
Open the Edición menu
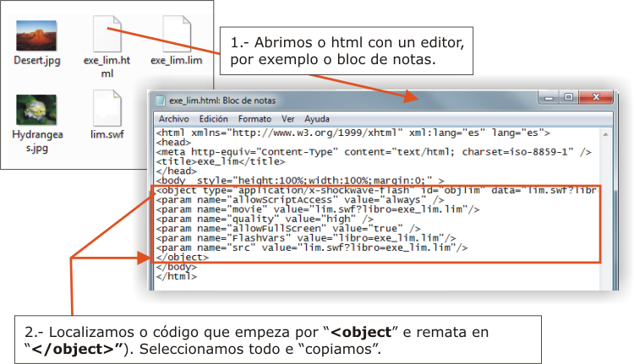pos(213,119)
